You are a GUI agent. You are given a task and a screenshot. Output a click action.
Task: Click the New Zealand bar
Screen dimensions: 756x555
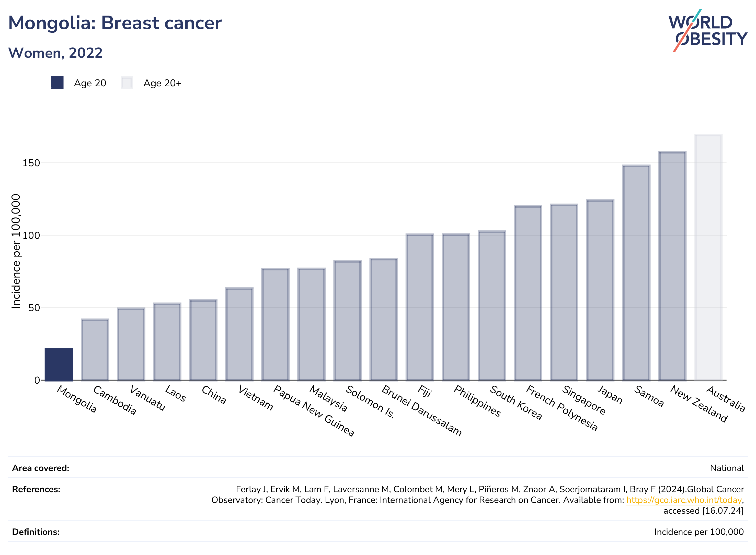(672, 266)
